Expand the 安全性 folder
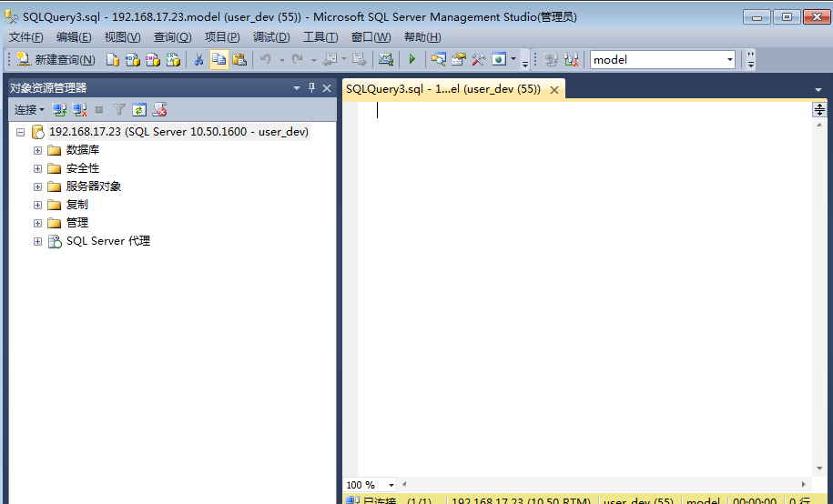 coord(37,168)
